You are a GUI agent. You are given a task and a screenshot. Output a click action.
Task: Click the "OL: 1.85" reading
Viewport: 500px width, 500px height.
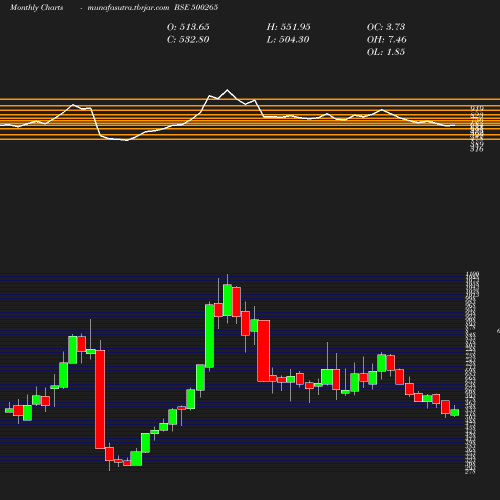[386, 52]
